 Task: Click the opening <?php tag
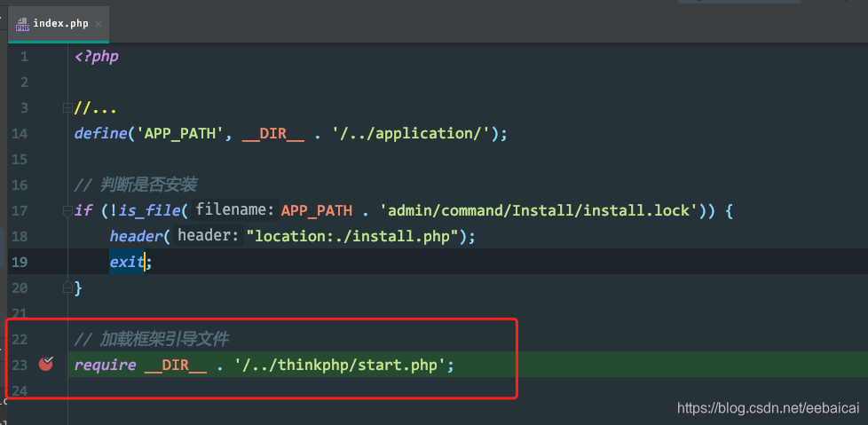tap(97, 57)
